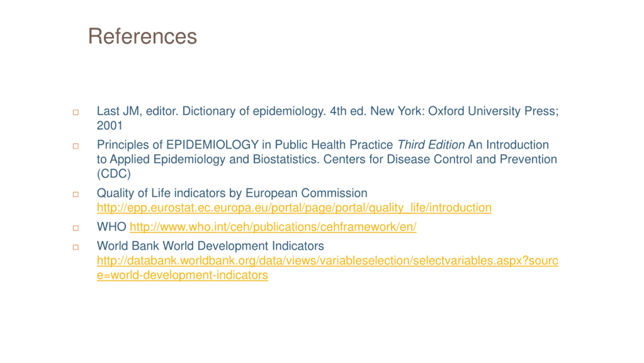Image resolution: width=644 pixels, height=363 pixels.
Task: Click Centers for Disease Control and Prevention
Action: point(440,159)
